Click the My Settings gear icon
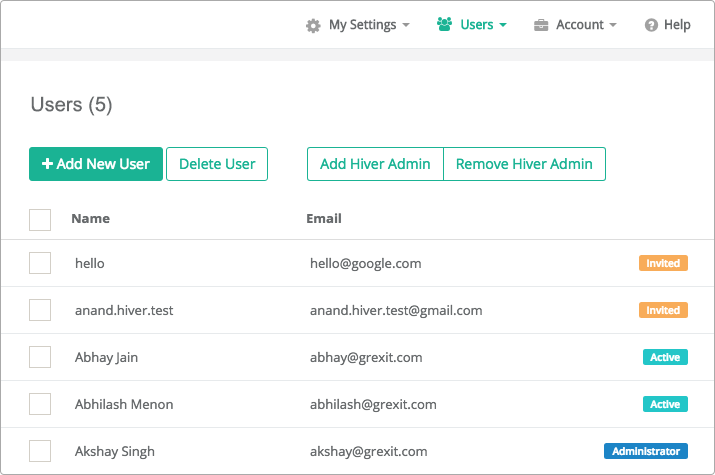The image size is (715, 475). tap(313, 26)
